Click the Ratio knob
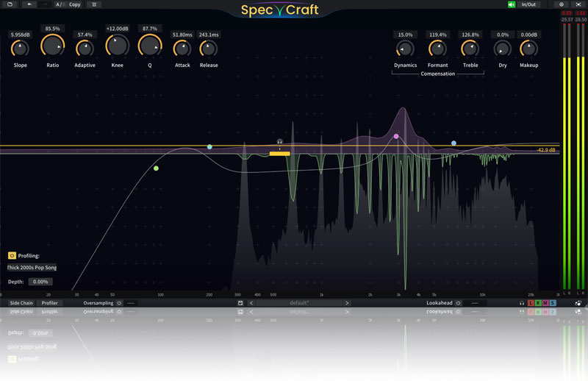This screenshot has width=588, height=381. coord(52,46)
